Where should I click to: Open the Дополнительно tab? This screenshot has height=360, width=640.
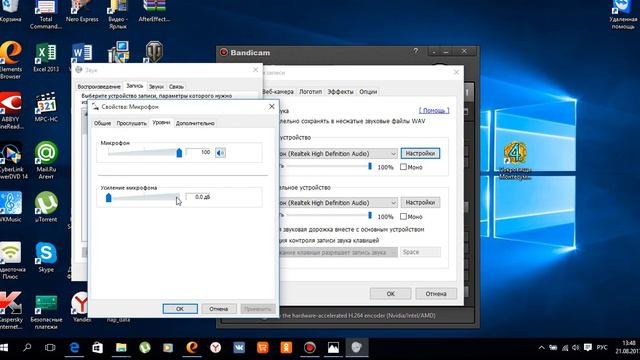pyautogui.click(x=195, y=123)
